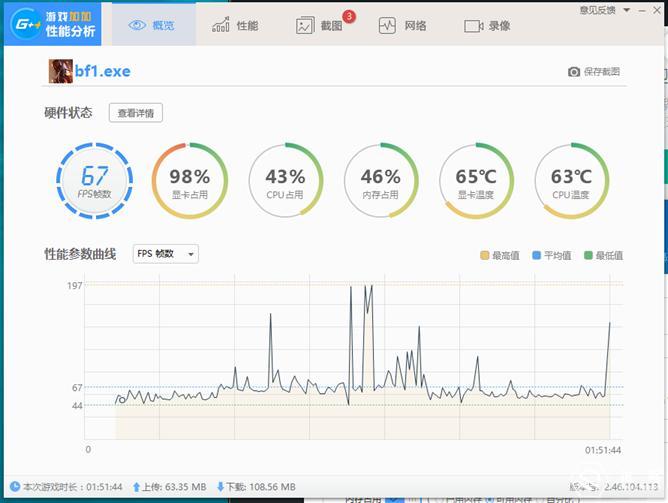Click the 性能参数曲线 section heading
Viewport: 668px width, 503px height.
[x=80, y=254]
